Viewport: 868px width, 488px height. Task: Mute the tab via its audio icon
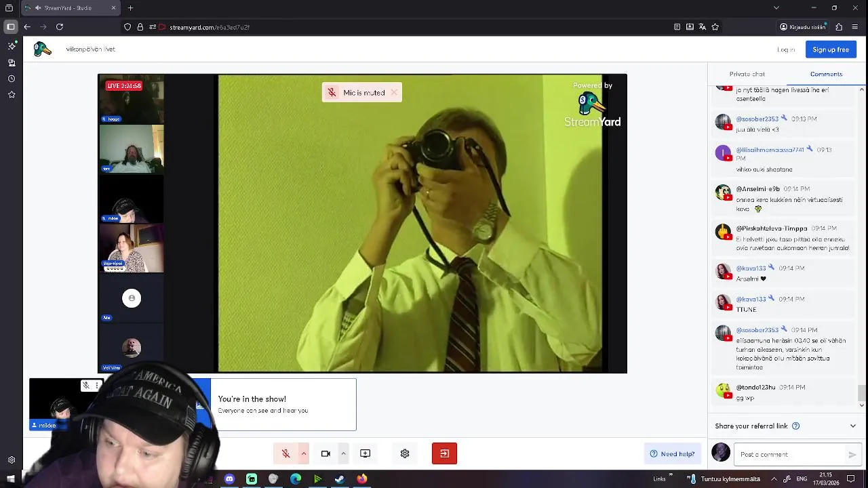coord(37,8)
